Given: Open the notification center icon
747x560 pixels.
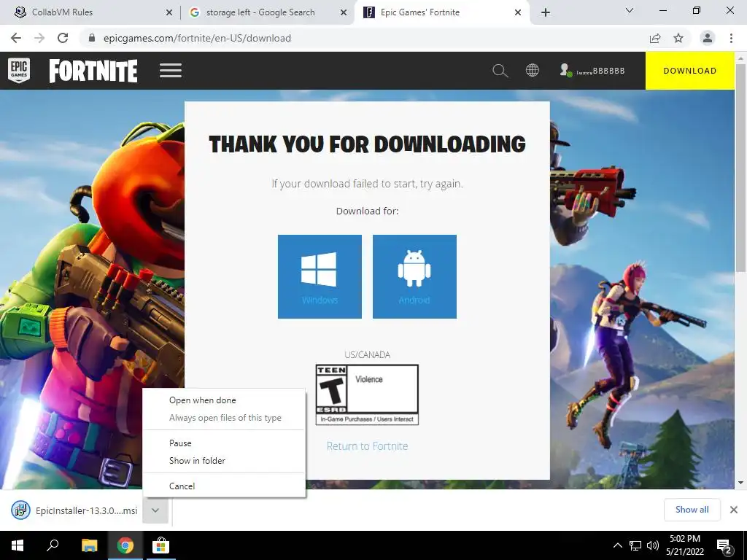Looking at the screenshot, I should point(724,546).
